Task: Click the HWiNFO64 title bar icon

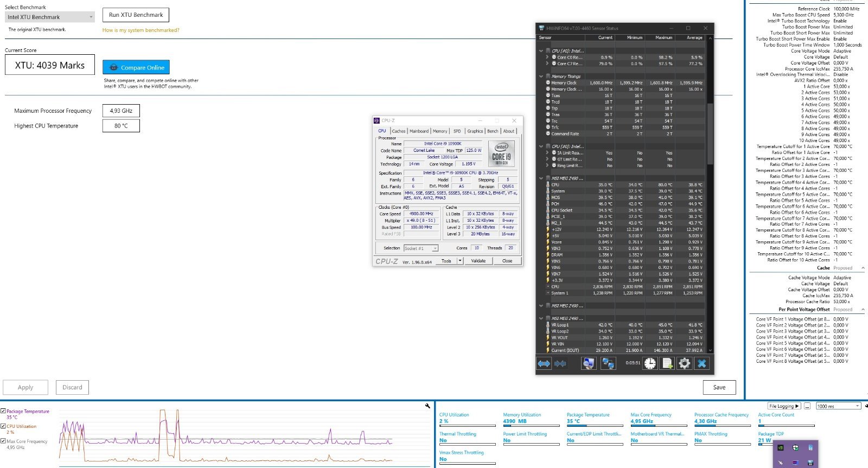Action: pos(541,28)
